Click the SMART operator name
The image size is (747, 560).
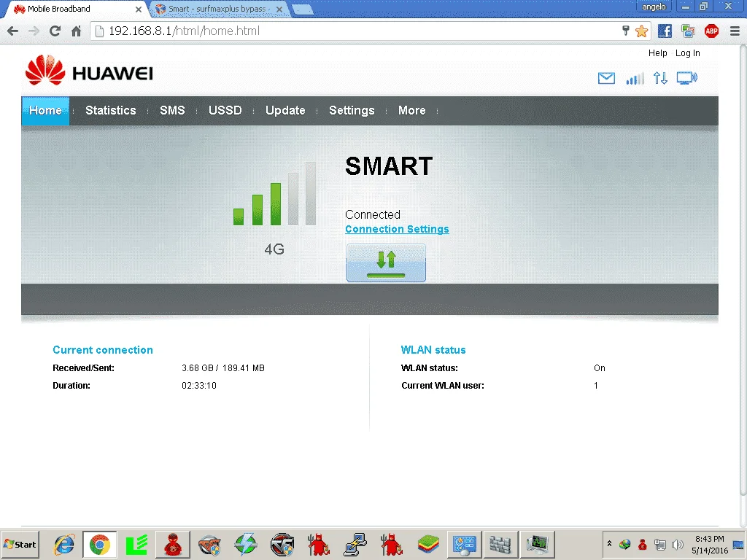389,166
